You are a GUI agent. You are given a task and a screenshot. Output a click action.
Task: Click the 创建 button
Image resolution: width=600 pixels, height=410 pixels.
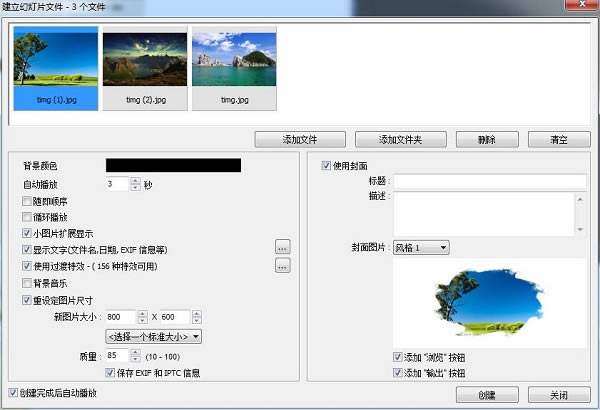coord(487,395)
